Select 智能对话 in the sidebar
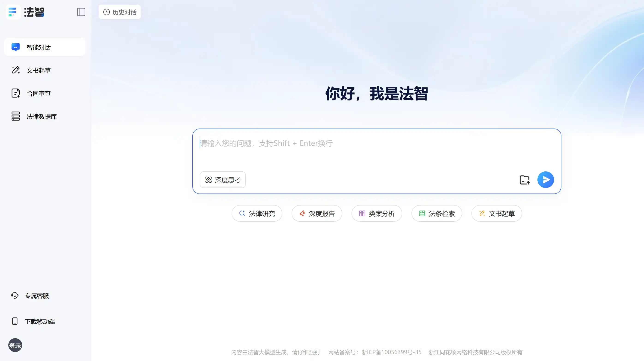This screenshot has height=361, width=644. click(45, 47)
